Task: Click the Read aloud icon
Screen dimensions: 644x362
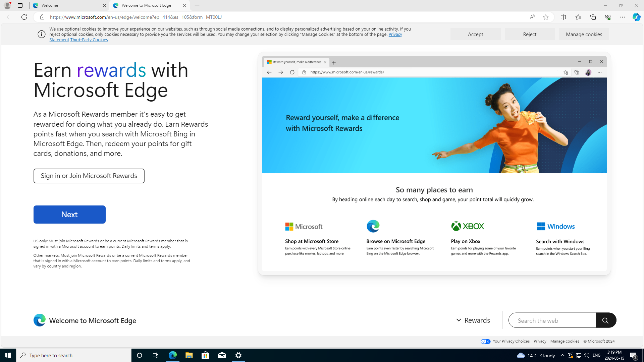Action: (532, 17)
